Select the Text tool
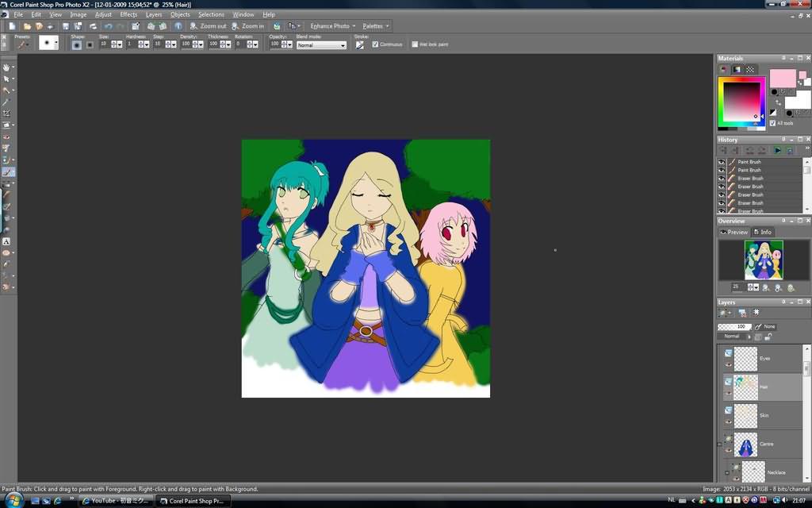The height and width of the screenshot is (508, 812). pyautogui.click(x=6, y=241)
